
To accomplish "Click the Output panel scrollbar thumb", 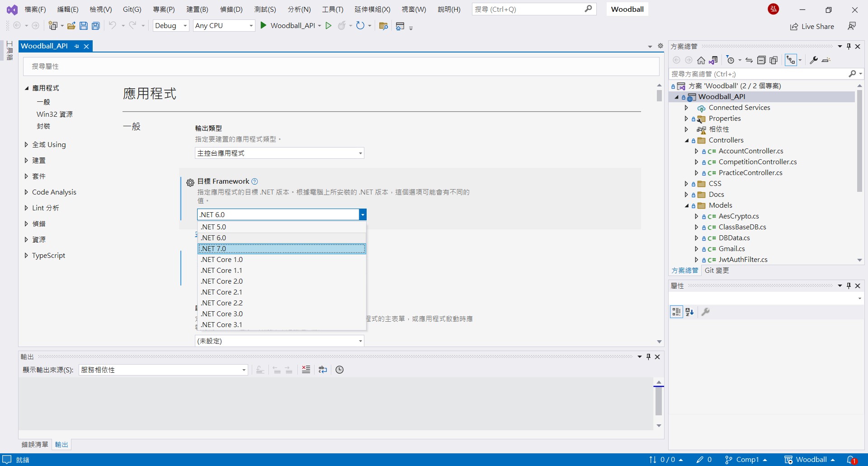I will point(659,400).
